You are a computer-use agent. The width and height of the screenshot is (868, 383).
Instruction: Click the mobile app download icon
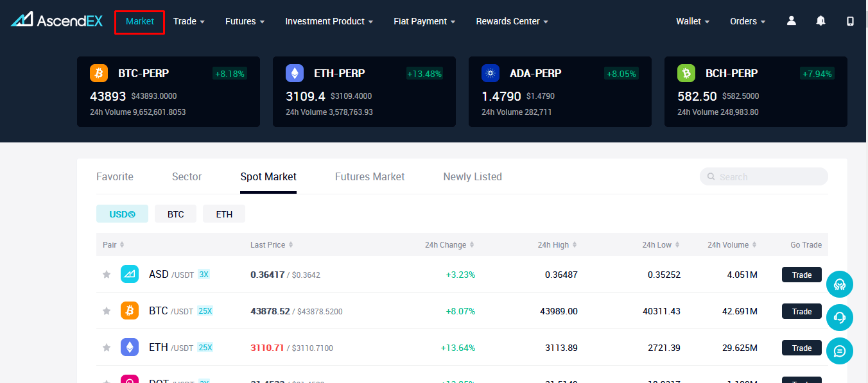(850, 21)
